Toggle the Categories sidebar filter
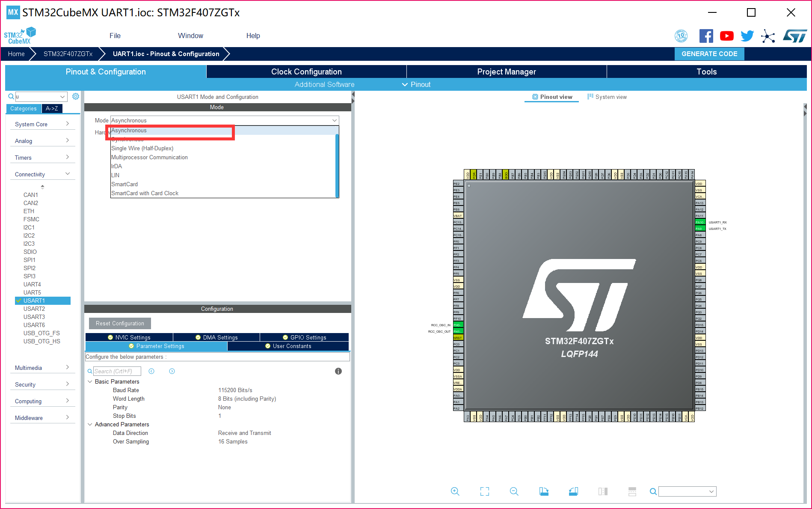 (24, 108)
